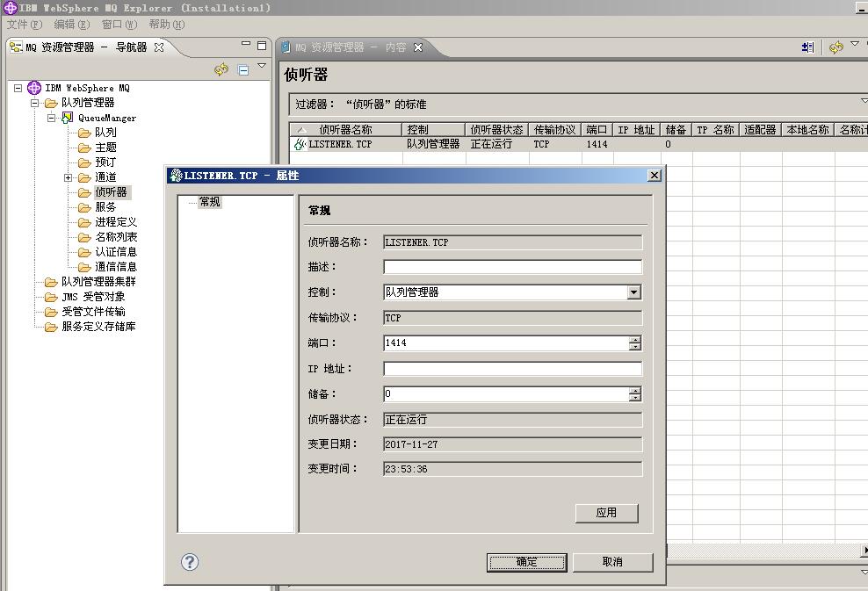Screen dimensions: 868x591
Task: Click the Collapse All icon in the navigator toolbar
Action: (x=243, y=69)
